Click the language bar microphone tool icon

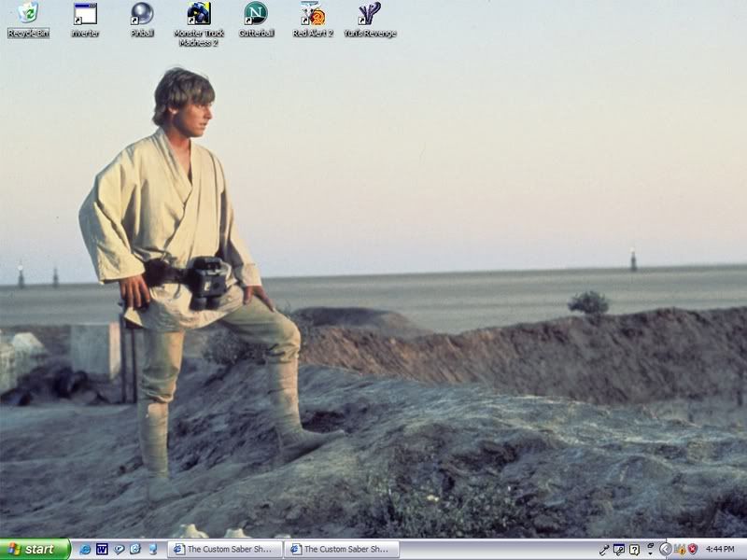pos(604,550)
